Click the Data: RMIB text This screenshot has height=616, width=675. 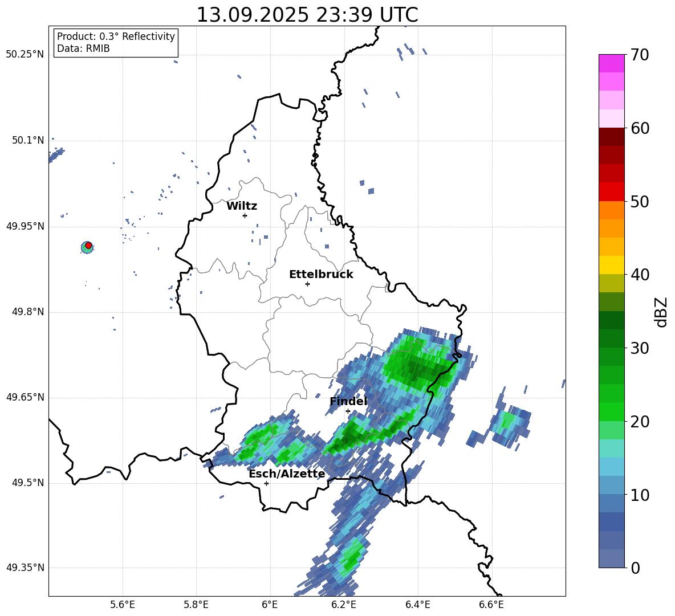point(83,48)
